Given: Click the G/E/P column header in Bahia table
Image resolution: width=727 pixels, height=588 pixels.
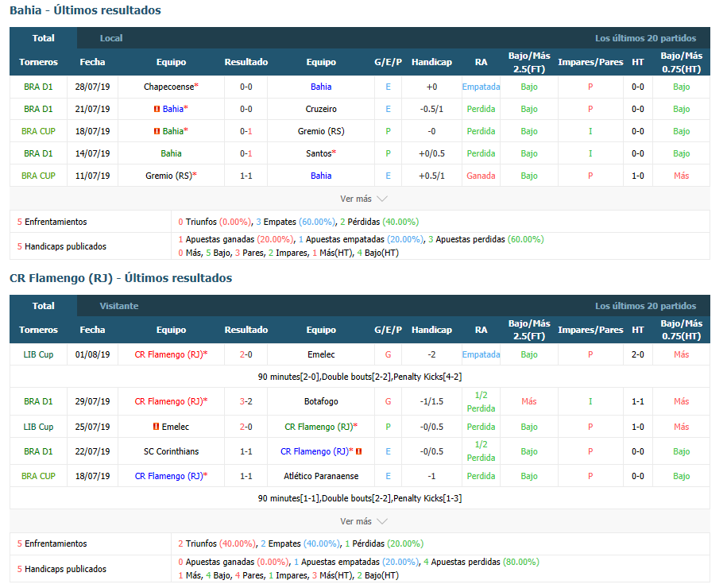Looking at the screenshot, I should tap(388, 62).
